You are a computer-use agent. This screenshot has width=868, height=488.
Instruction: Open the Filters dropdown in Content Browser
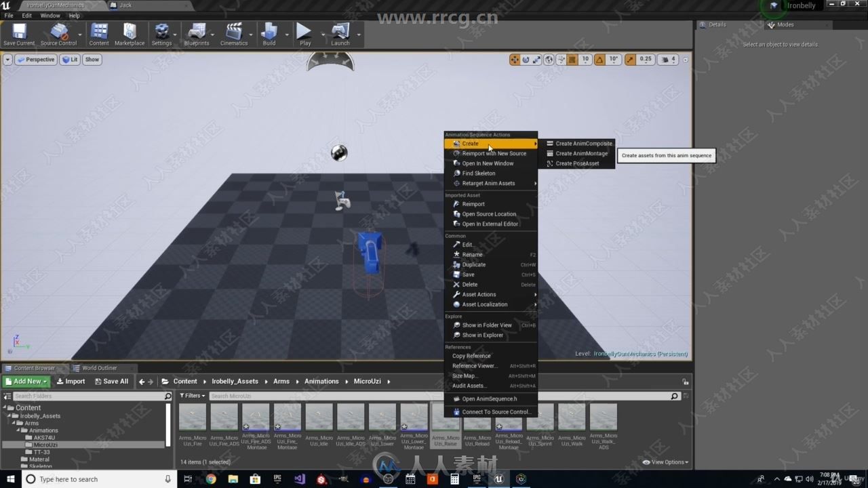(x=193, y=396)
